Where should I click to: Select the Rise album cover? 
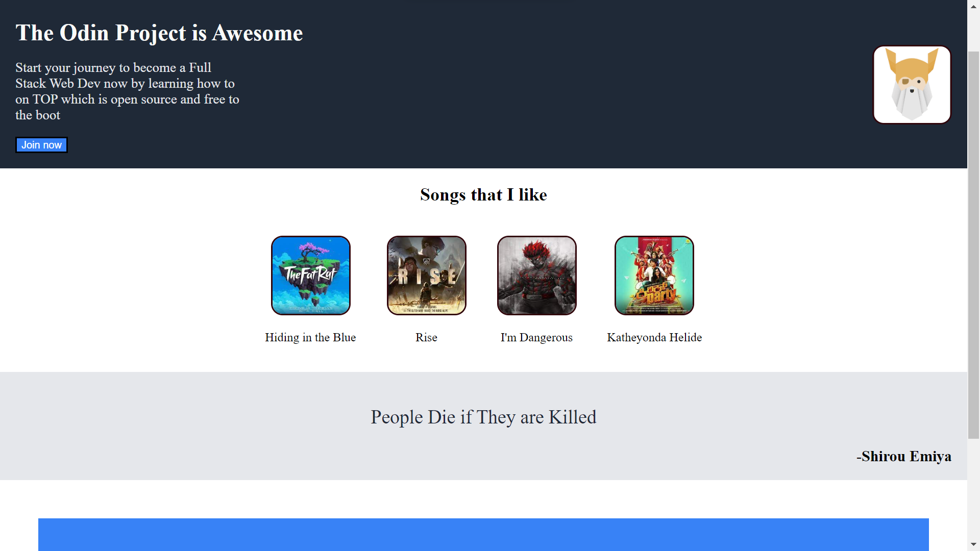click(x=427, y=275)
